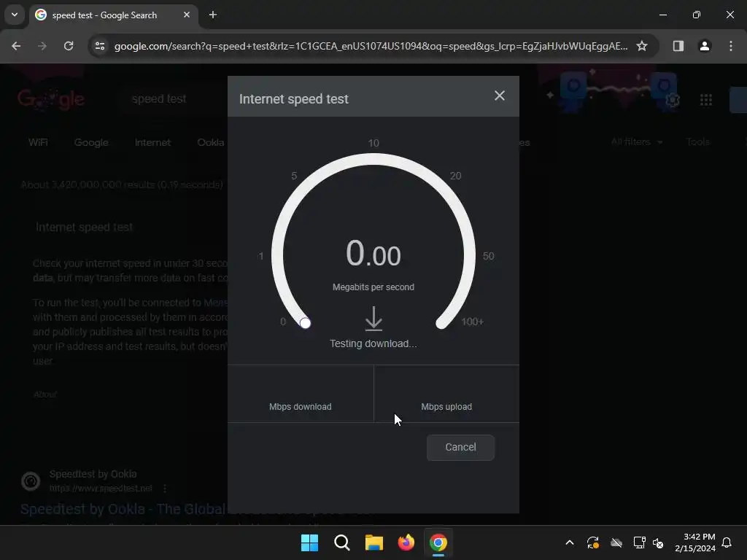Click the 0.00 speed reading

(x=373, y=253)
